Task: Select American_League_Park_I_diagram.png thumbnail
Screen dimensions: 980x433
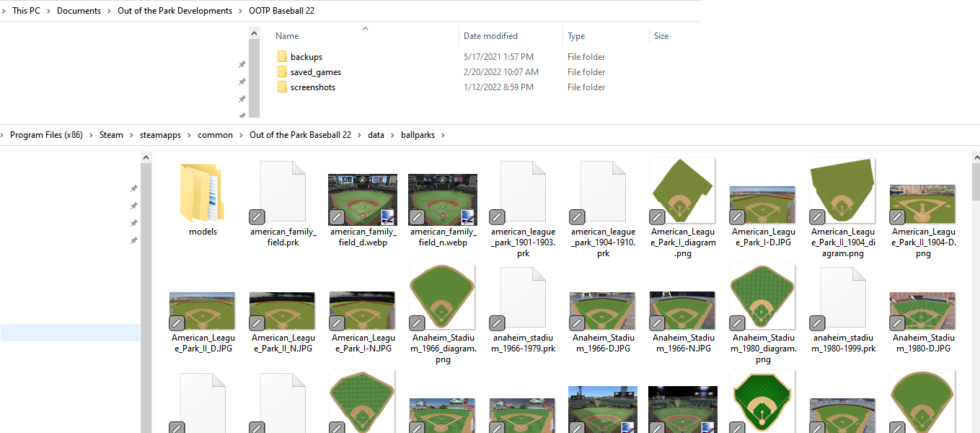Action: click(x=682, y=191)
